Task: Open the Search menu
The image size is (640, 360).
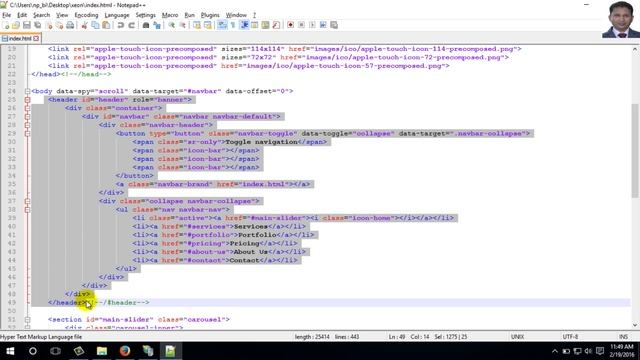Action: 41,15
